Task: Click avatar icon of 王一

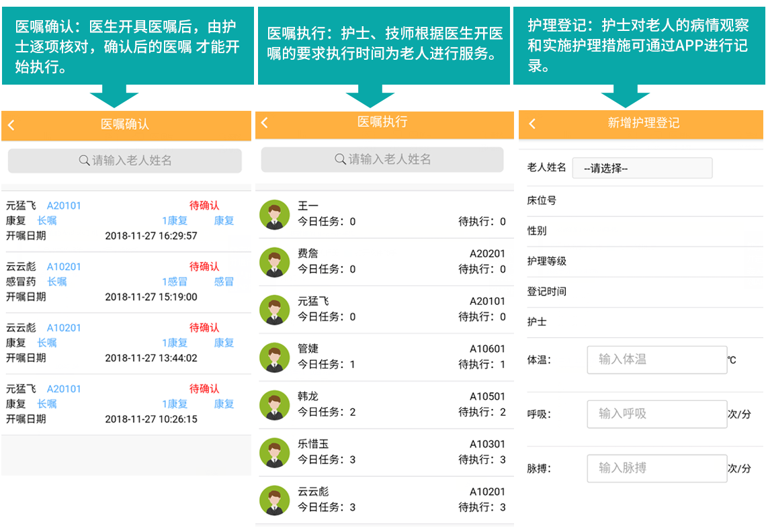Action: tap(274, 214)
